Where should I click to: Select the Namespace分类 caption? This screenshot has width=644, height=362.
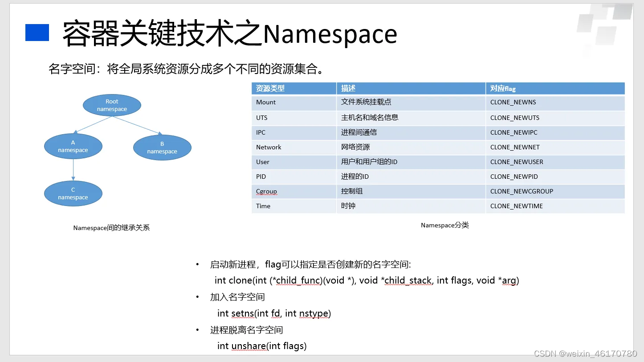coord(444,225)
